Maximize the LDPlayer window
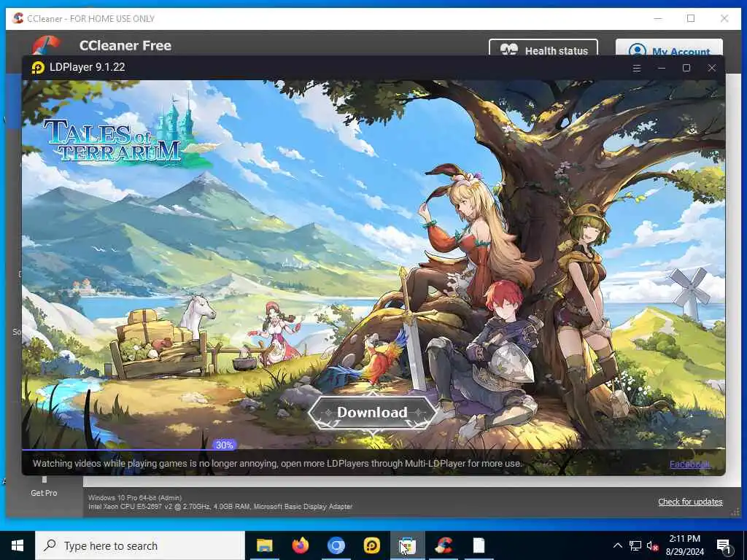 click(686, 68)
